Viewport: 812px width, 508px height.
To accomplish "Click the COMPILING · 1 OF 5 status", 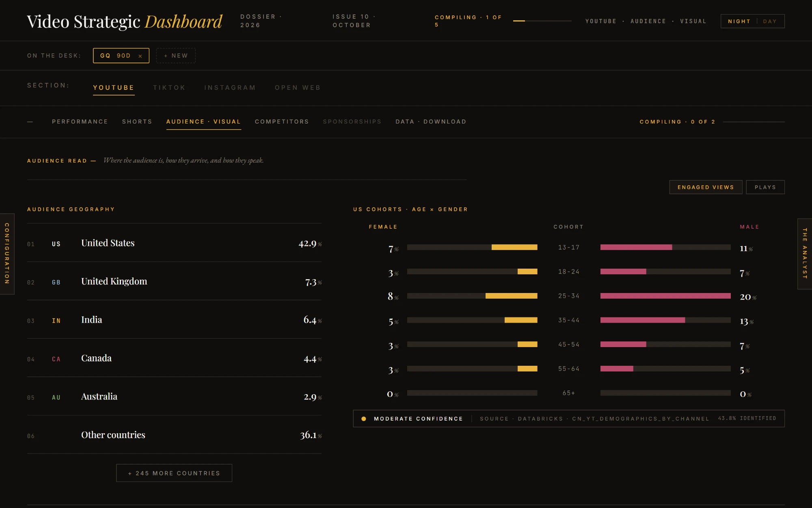I will tap(468, 21).
